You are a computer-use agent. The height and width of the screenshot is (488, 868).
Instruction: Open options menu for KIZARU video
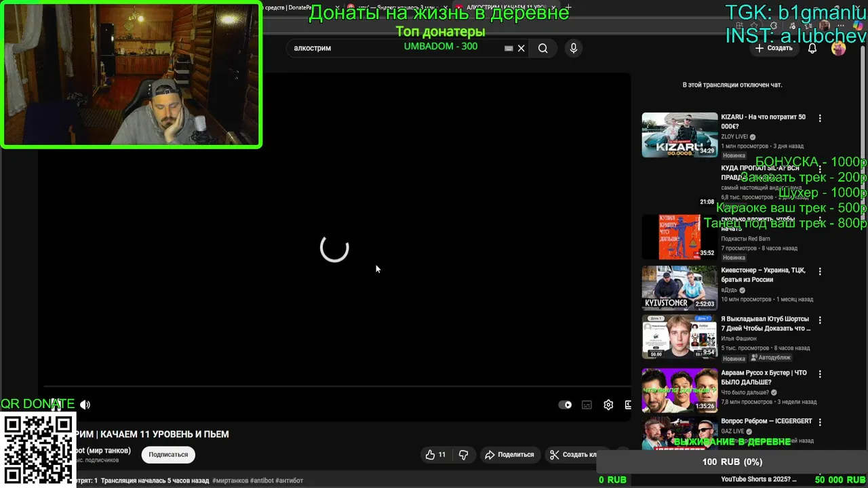click(x=820, y=118)
